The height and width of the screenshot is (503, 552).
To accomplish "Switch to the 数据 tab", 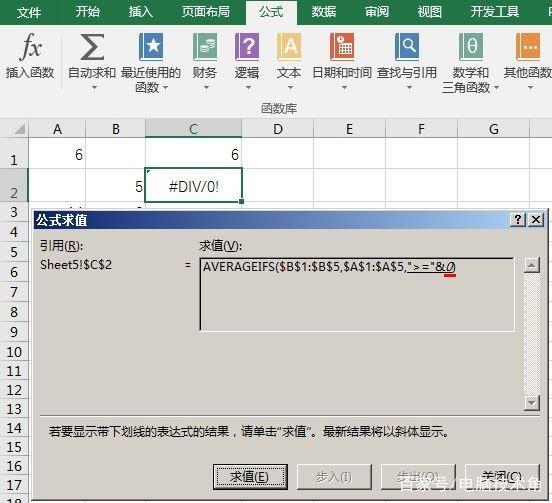I will (324, 12).
